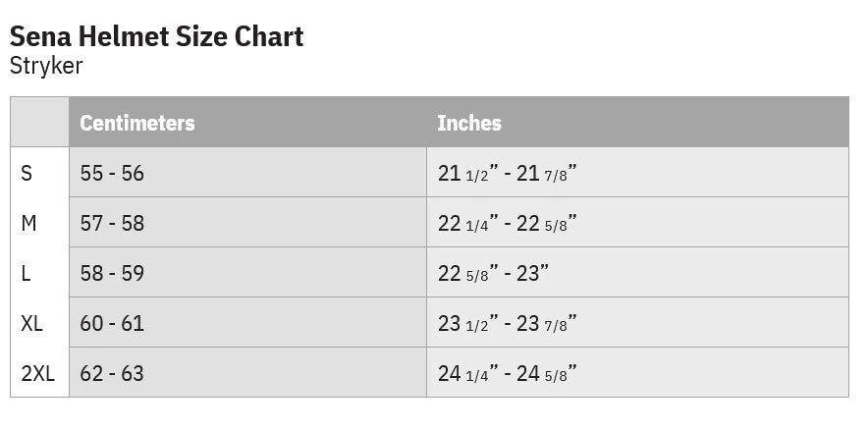Click the 21 1/2" - 21 7/8" inches cell
868x432 pixels.
tap(507, 174)
